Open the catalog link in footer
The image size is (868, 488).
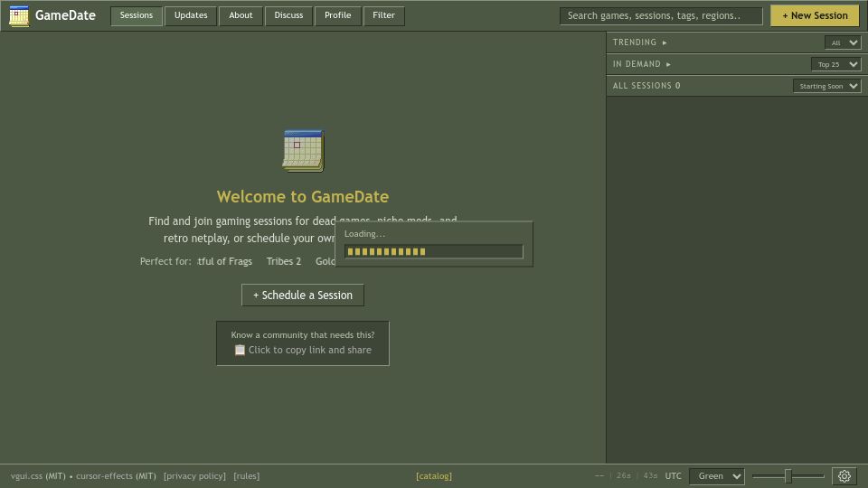coord(434,476)
